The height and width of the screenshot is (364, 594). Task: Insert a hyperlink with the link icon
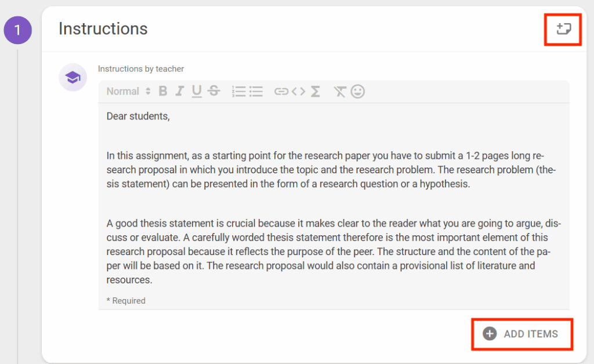click(x=281, y=91)
